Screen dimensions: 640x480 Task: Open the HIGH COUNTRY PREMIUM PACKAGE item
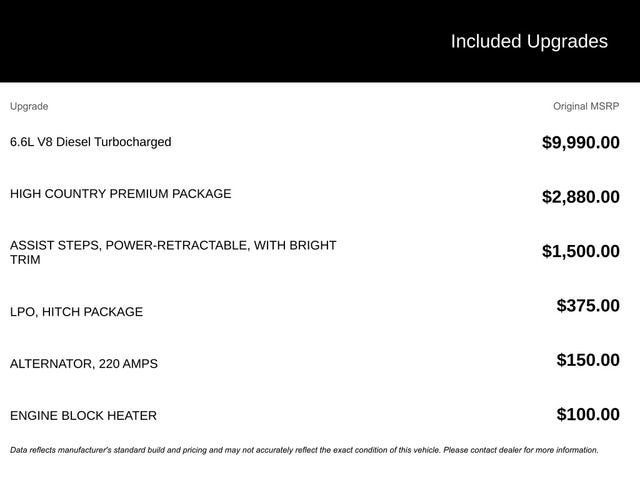(x=120, y=194)
